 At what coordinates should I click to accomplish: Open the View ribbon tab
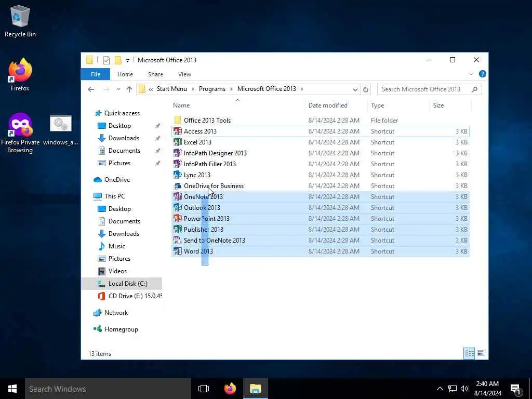[x=184, y=74]
